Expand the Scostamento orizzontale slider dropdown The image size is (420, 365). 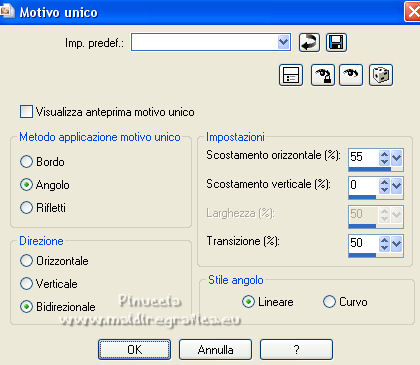coord(397,157)
